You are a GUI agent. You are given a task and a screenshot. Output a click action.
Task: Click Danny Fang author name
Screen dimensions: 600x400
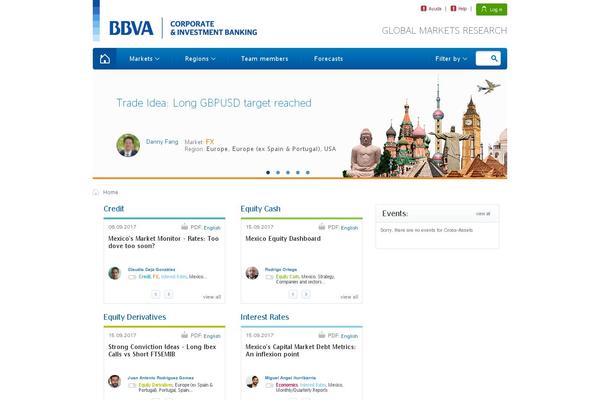[x=162, y=142]
